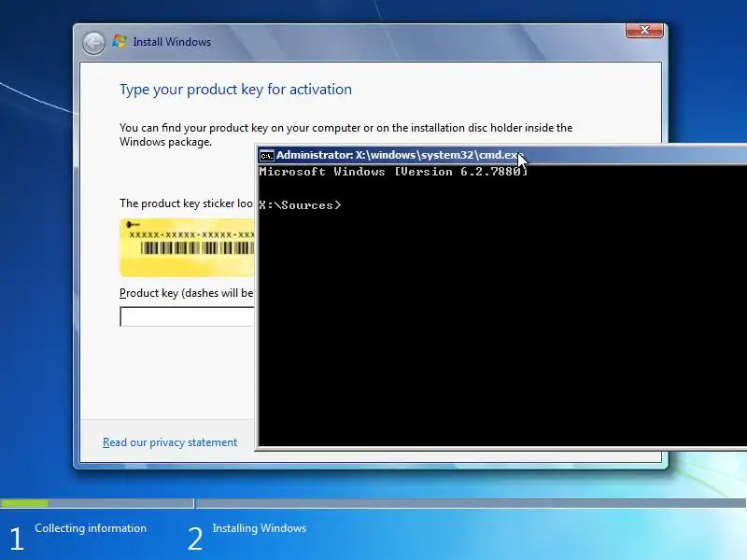
Task: Click 'Type your product key for activation' heading
Action: (236, 90)
